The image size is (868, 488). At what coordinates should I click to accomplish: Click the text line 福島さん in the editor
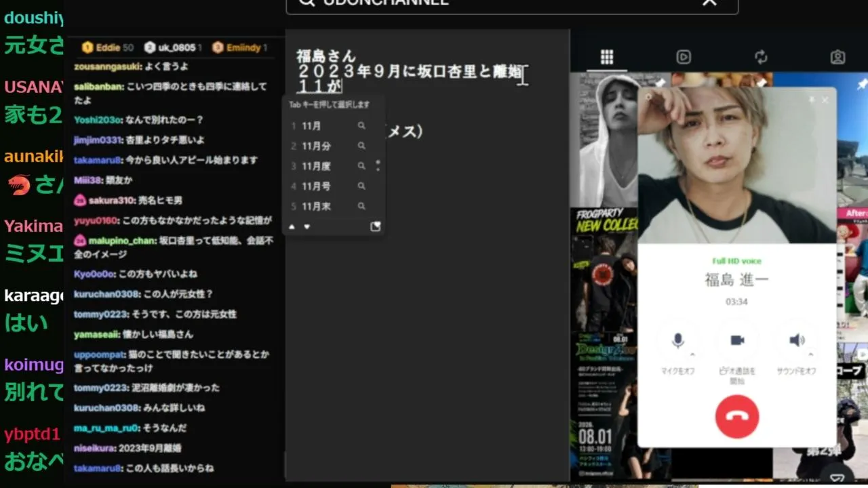(326, 56)
